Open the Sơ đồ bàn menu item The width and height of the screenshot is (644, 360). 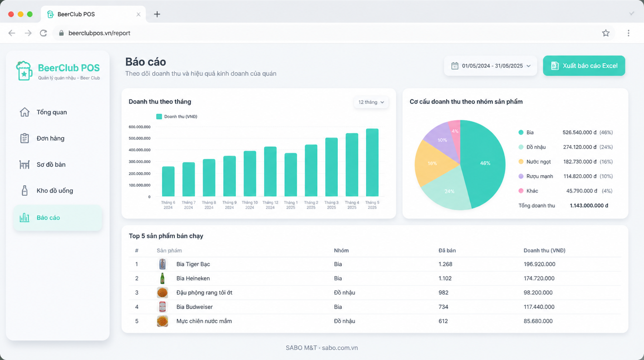click(x=57, y=165)
